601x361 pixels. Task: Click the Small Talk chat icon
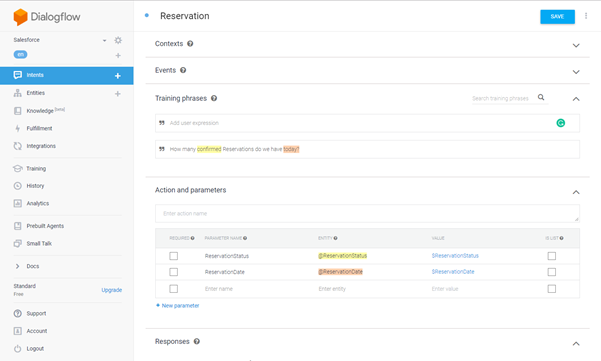tap(18, 243)
